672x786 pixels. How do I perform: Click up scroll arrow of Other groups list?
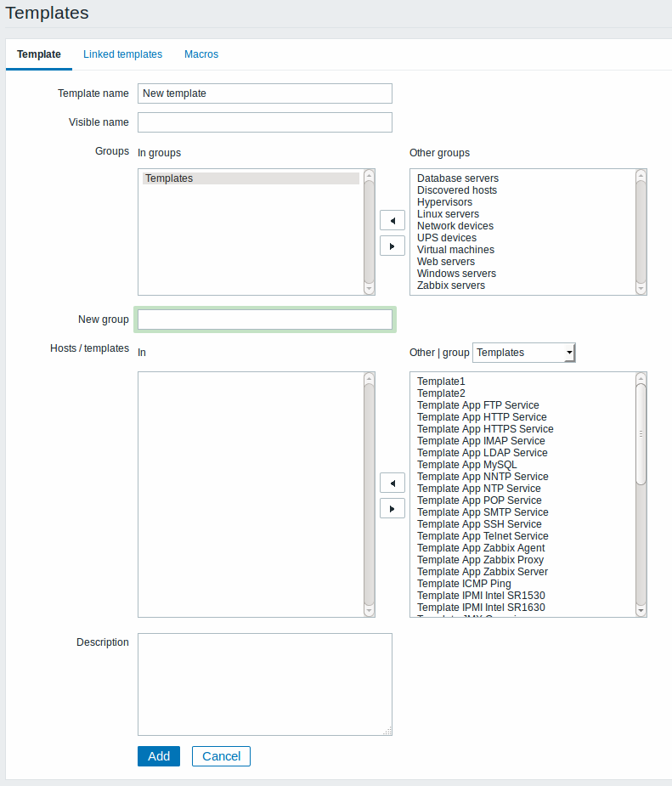(641, 175)
